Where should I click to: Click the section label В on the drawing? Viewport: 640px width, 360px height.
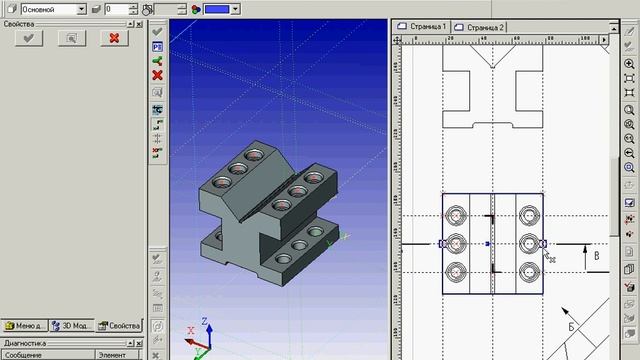coord(597,256)
